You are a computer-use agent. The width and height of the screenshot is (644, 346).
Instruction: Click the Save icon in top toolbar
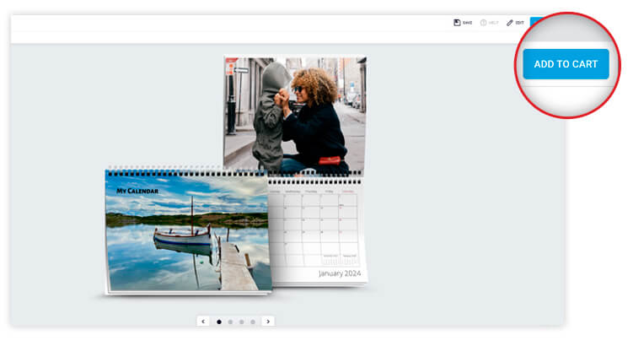click(x=457, y=23)
